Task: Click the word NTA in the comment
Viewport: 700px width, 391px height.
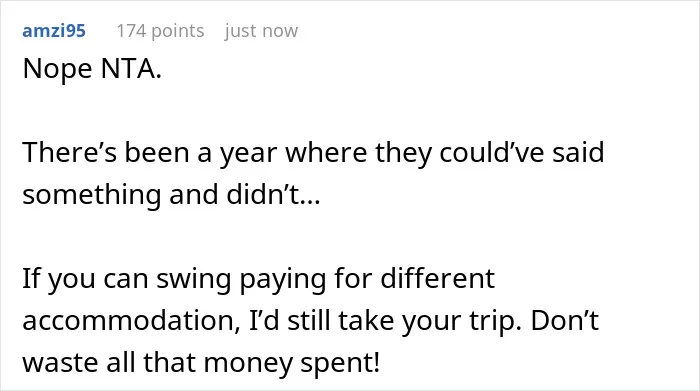Action: [x=131, y=69]
